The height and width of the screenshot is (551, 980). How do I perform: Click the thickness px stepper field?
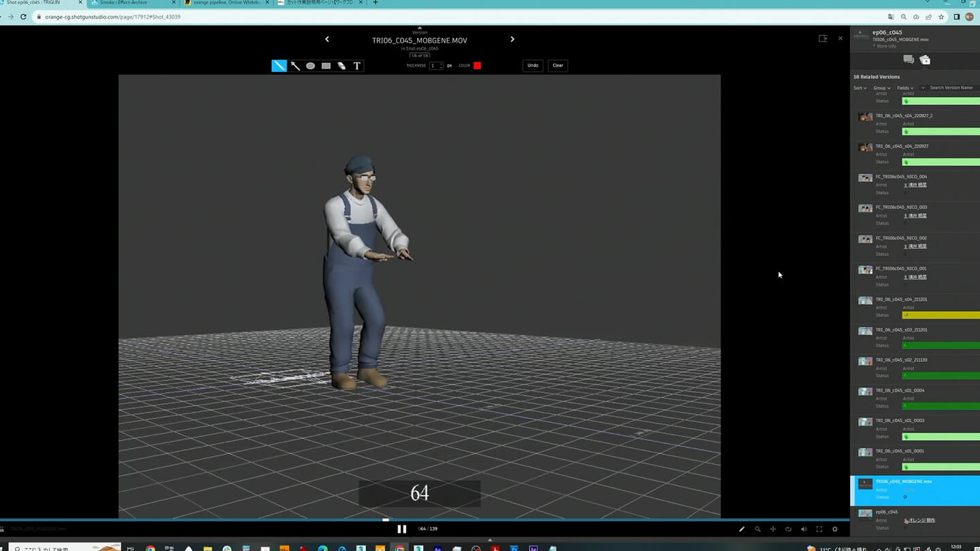click(436, 65)
